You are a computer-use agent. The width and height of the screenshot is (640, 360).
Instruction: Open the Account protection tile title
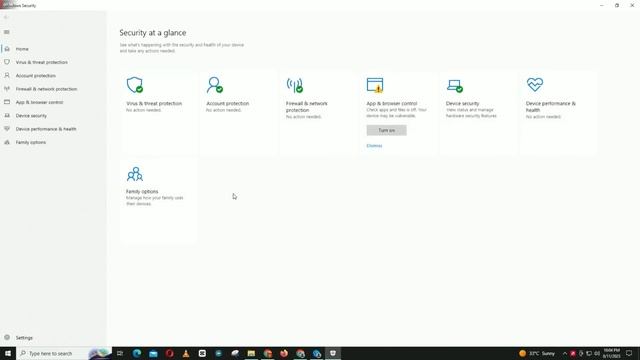228,104
